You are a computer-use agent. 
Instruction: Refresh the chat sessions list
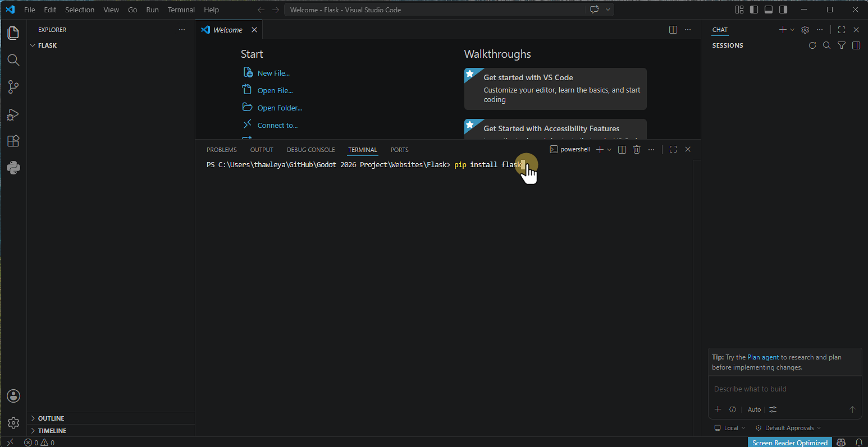click(812, 45)
